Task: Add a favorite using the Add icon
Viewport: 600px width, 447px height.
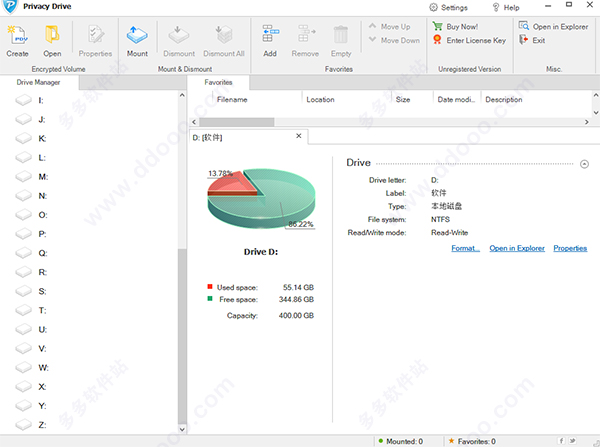Action: coord(270,34)
